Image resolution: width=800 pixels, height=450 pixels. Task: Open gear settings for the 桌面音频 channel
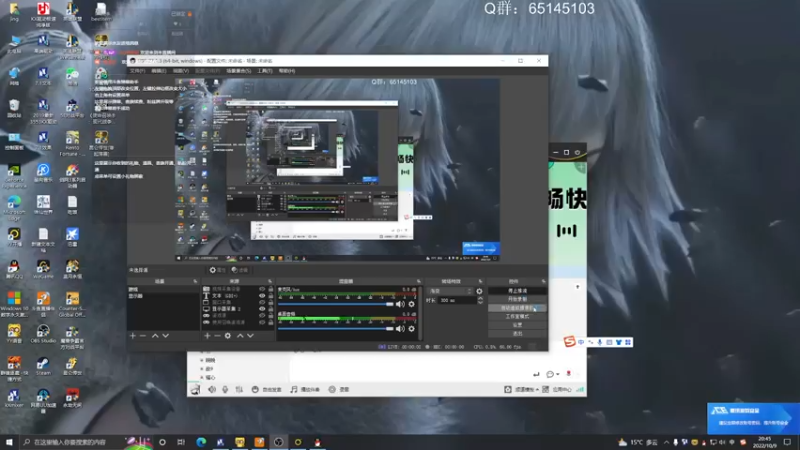412,329
